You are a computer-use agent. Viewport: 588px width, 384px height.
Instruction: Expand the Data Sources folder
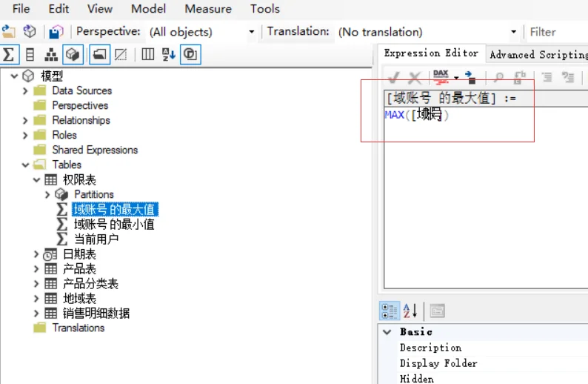(25, 91)
